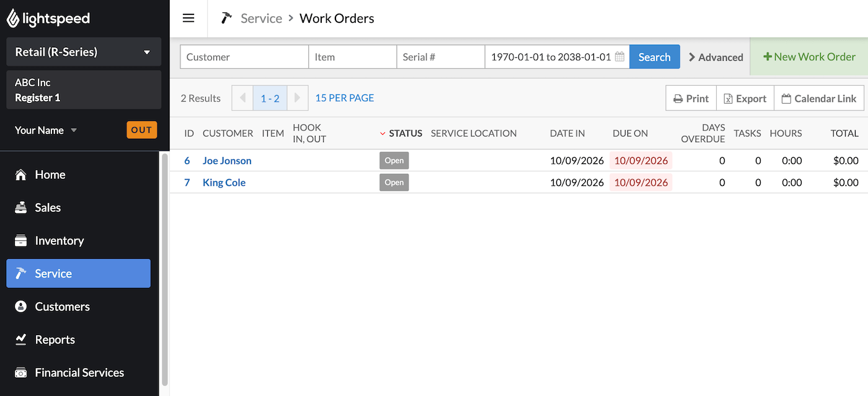Click the 1 - 2 page indicator
This screenshot has width=868, height=396.
(270, 98)
